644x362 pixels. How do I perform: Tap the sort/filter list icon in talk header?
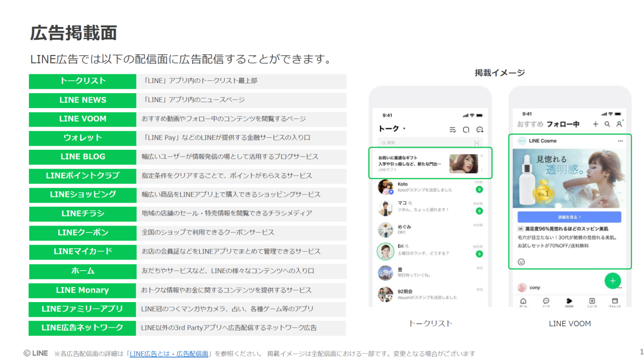(453, 130)
